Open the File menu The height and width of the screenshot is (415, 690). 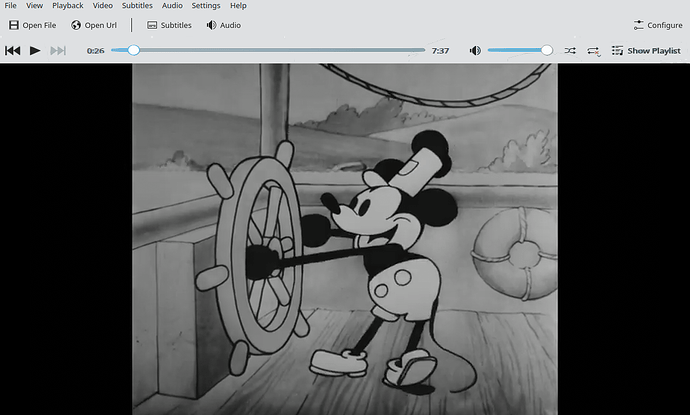click(x=11, y=6)
